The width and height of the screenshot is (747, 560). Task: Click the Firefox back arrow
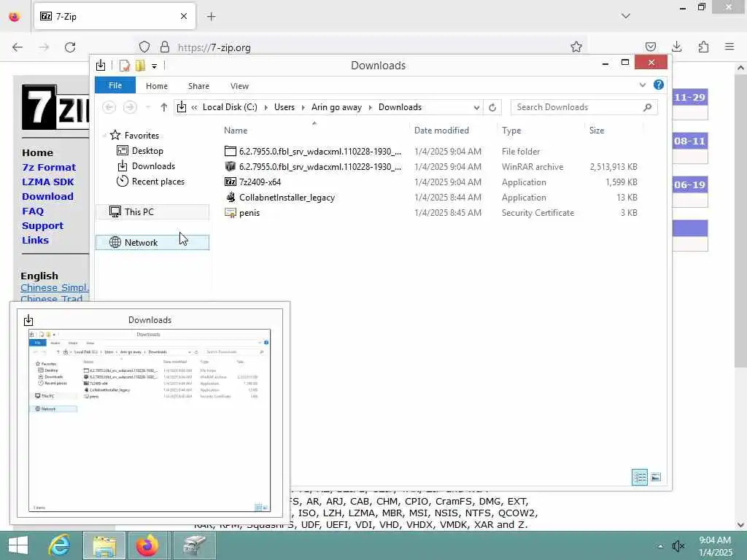(18, 47)
